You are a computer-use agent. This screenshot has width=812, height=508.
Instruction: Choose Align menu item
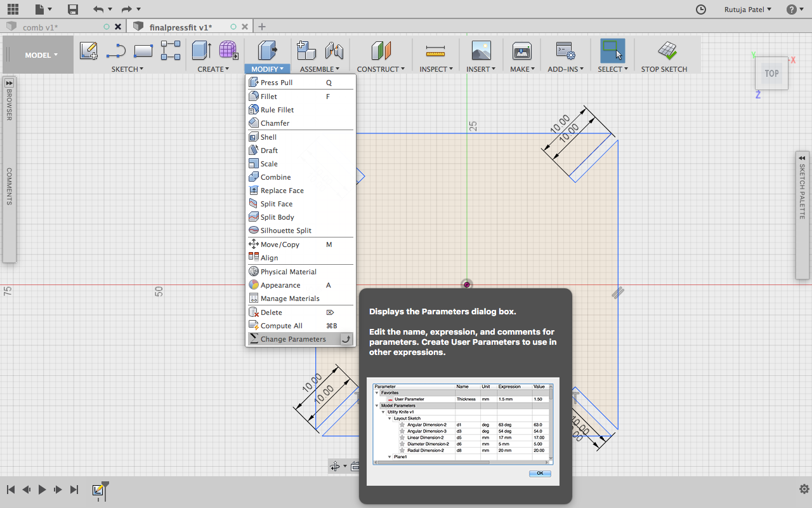click(301, 258)
